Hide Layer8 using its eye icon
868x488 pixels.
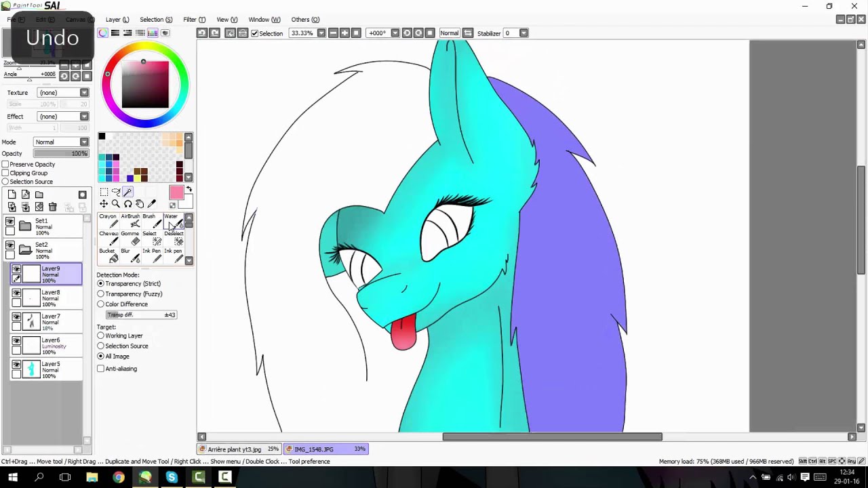[x=16, y=293]
